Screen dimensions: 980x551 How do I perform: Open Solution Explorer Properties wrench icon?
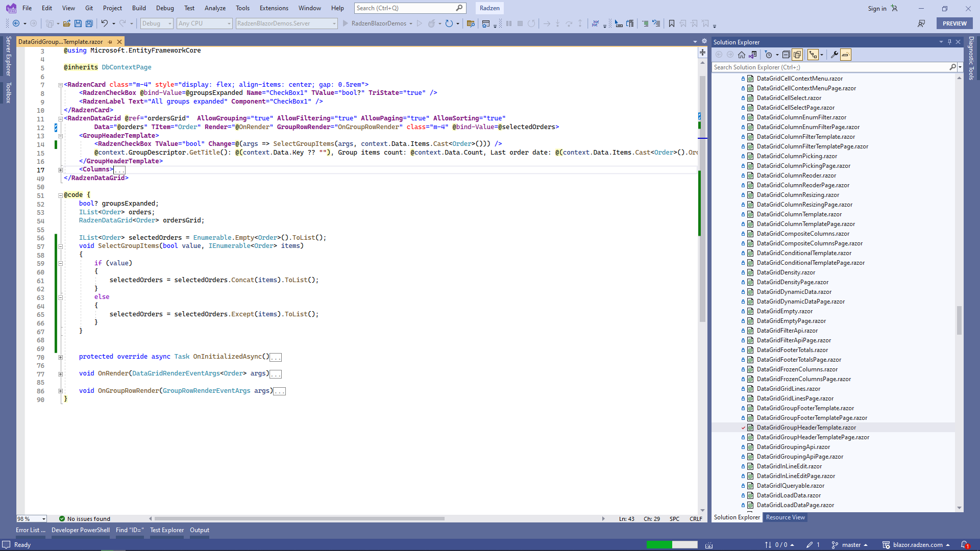coord(835,55)
